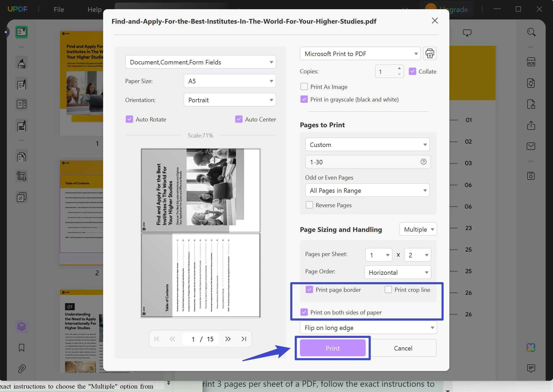Select Help menu in top navigation
The image size is (553, 392).
(x=95, y=9)
